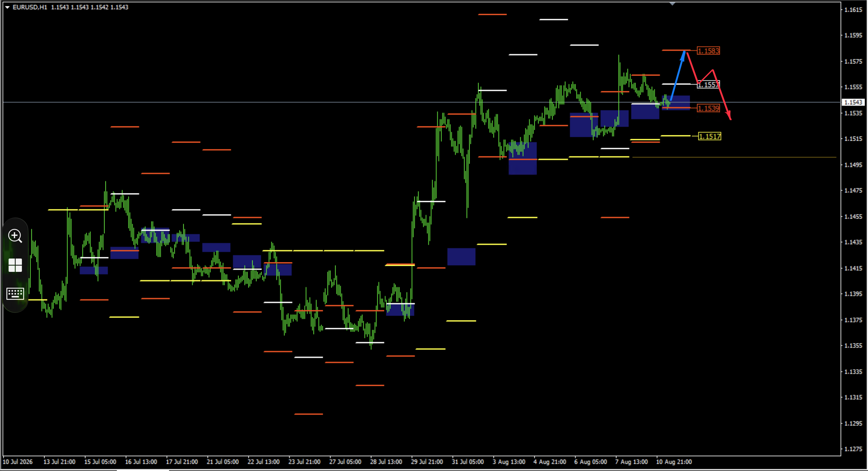The width and height of the screenshot is (868, 471).
Task: Click 1.1395 on the price scale
Action: [853, 294]
